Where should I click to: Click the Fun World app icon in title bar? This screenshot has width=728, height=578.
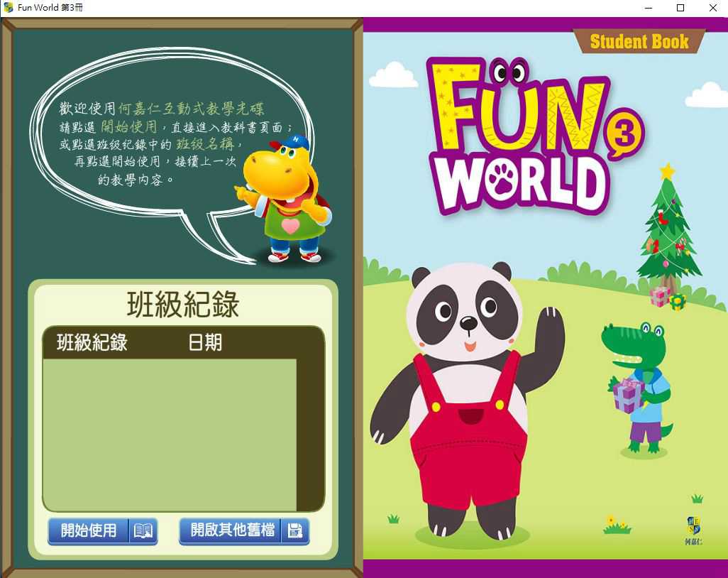point(8,7)
